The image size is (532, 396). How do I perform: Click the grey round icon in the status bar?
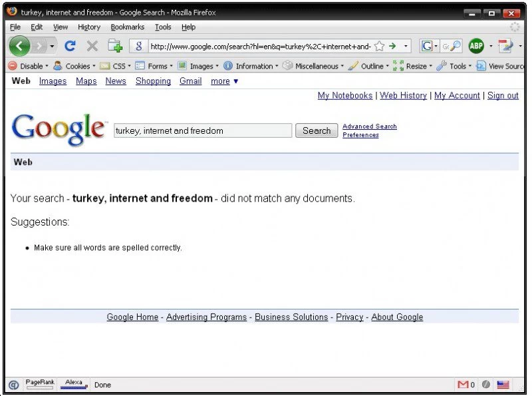[486, 384]
